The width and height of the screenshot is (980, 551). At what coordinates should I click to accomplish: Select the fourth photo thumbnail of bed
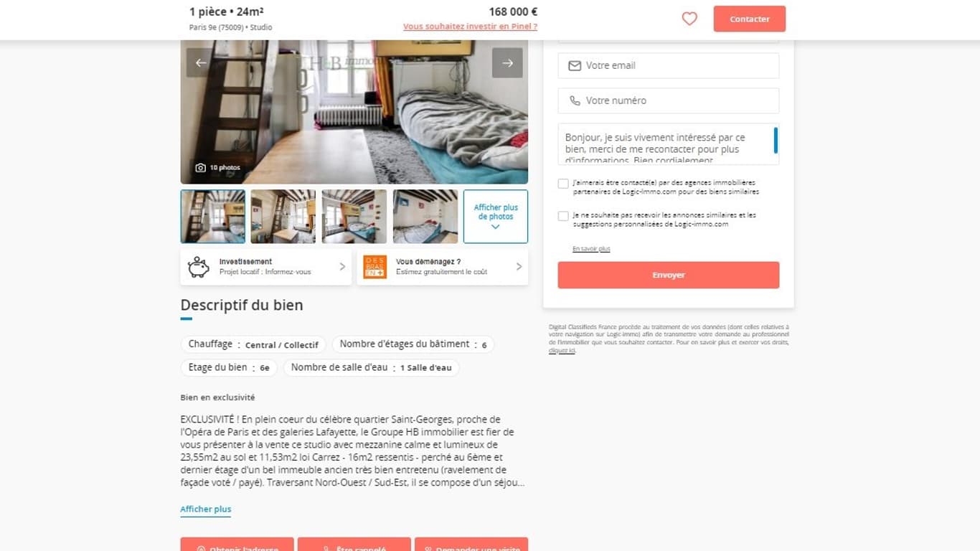[425, 217]
